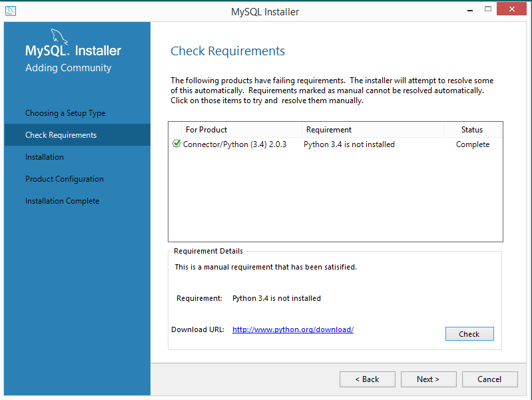The width and height of the screenshot is (532, 400).
Task: Click the 'manual requirement that has been satisfied' text
Action: click(x=266, y=267)
